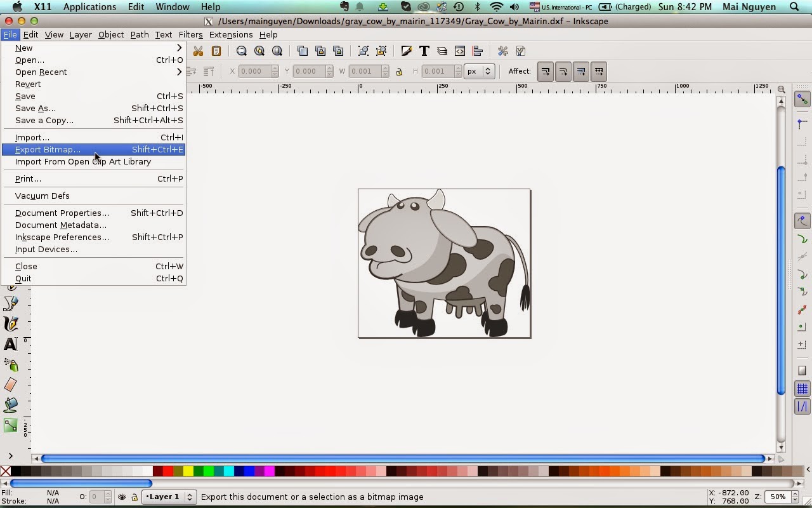Open the Layer 1 selector dropdown
Image resolution: width=812 pixels, height=508 pixels.
tap(168, 497)
